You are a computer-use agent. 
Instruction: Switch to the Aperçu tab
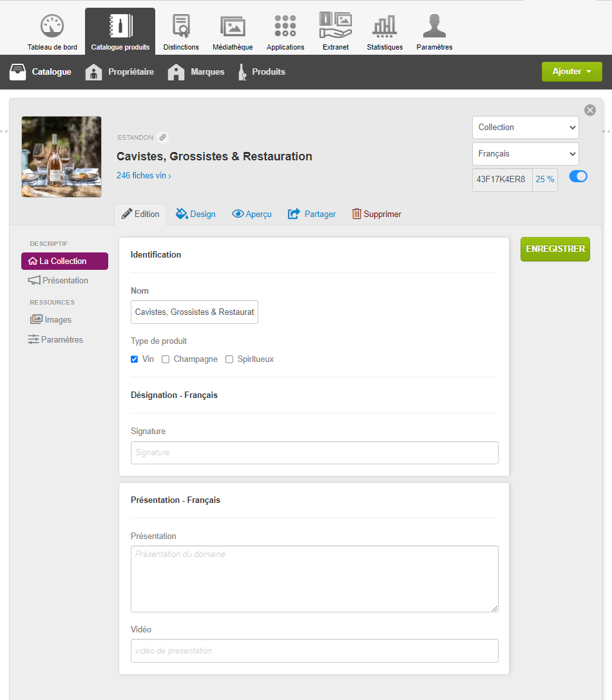pyautogui.click(x=252, y=214)
